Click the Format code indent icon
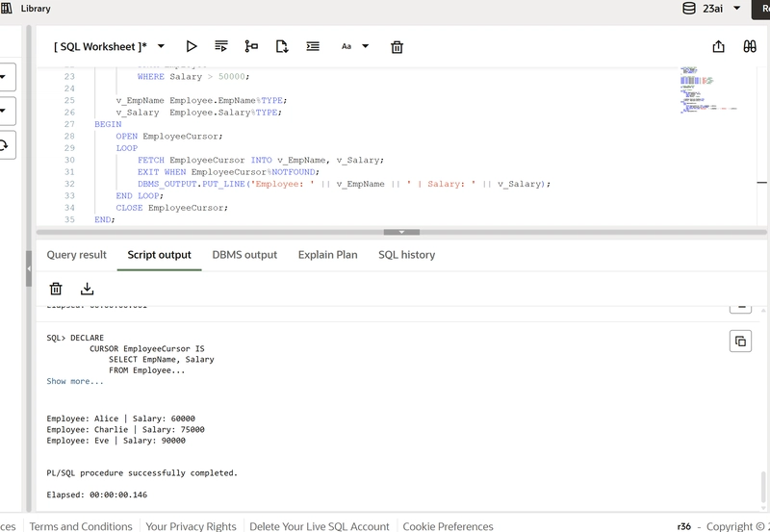The image size is (770, 532). (x=313, y=46)
